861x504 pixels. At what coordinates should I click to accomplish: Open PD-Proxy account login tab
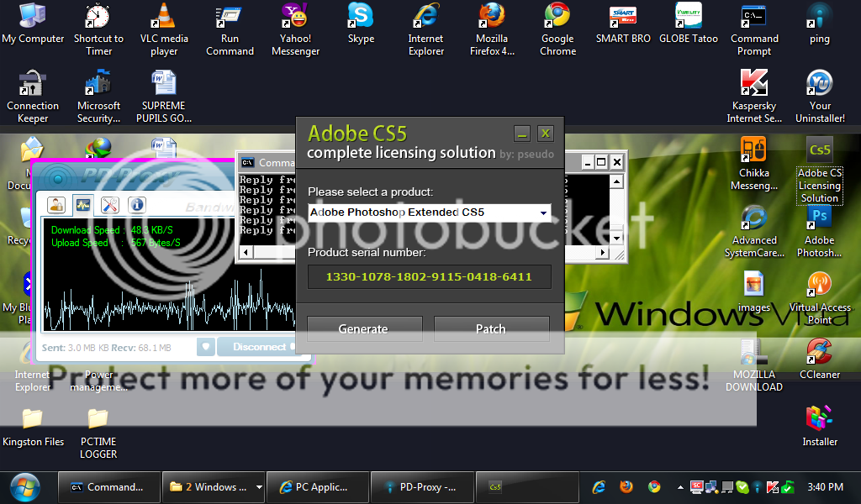pyautogui.click(x=56, y=204)
